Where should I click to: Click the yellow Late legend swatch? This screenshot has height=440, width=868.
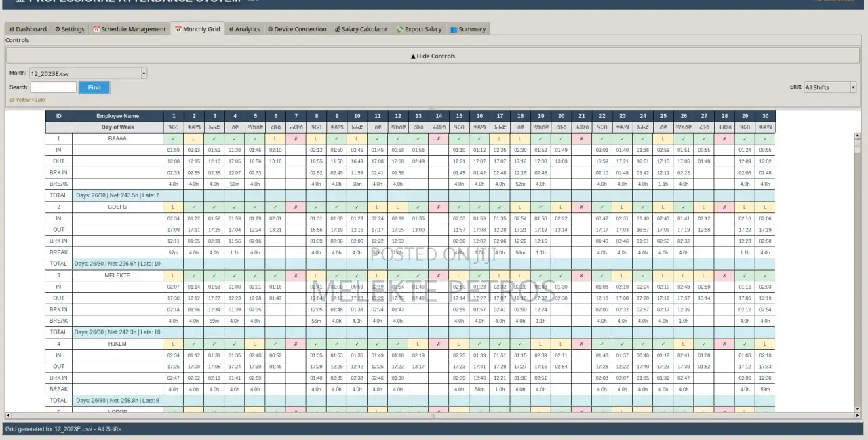[12, 100]
